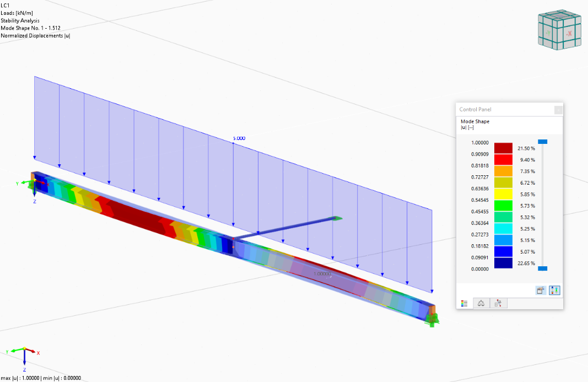Viewport: 588px width, 382px height.
Task: Click the light blue 5.15 % color swatch
Action: tap(503, 240)
